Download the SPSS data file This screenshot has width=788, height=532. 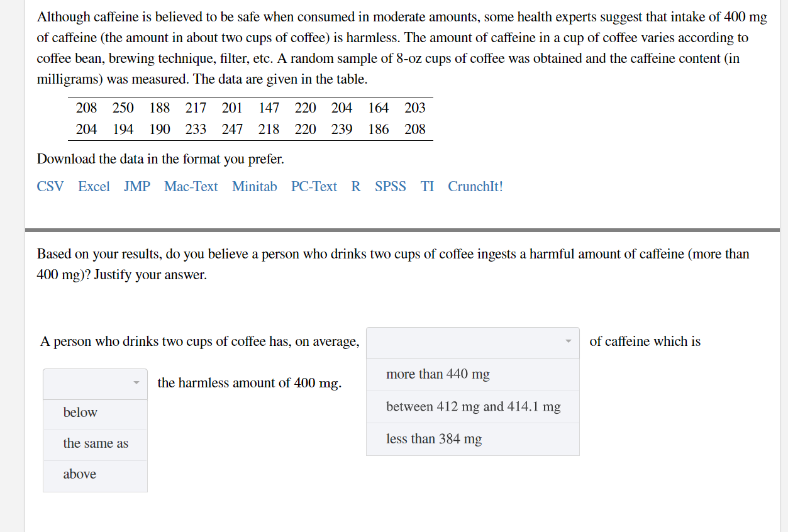click(390, 186)
